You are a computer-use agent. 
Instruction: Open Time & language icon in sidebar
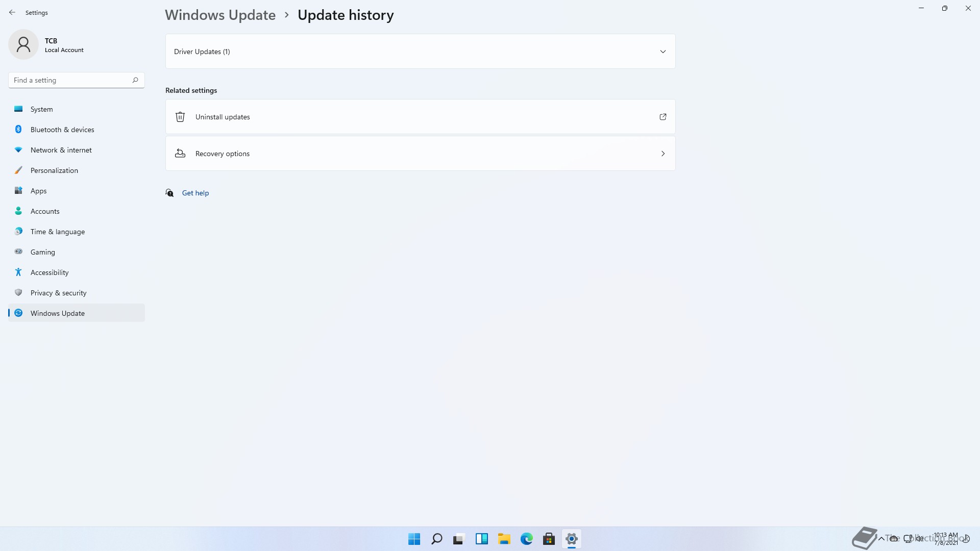(18, 232)
